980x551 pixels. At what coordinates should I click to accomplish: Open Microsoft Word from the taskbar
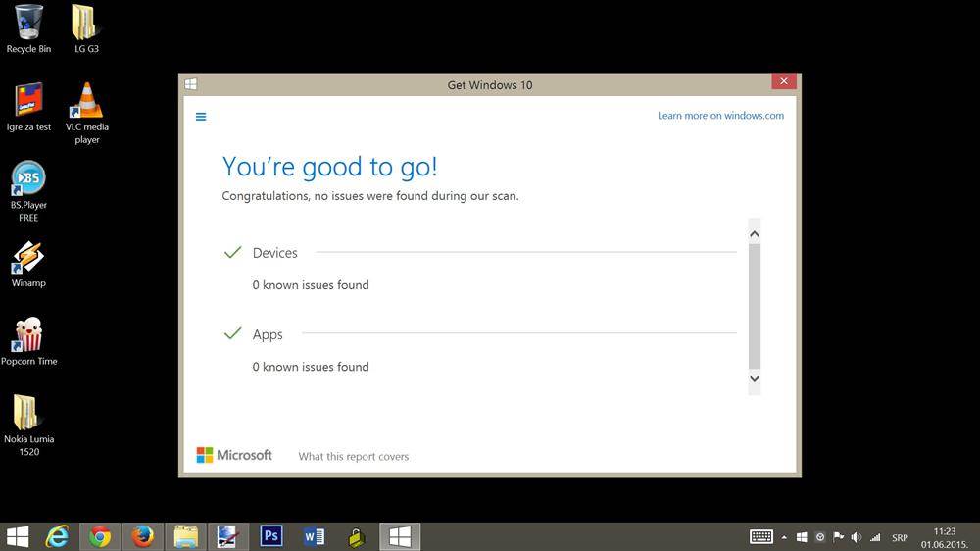tap(314, 536)
